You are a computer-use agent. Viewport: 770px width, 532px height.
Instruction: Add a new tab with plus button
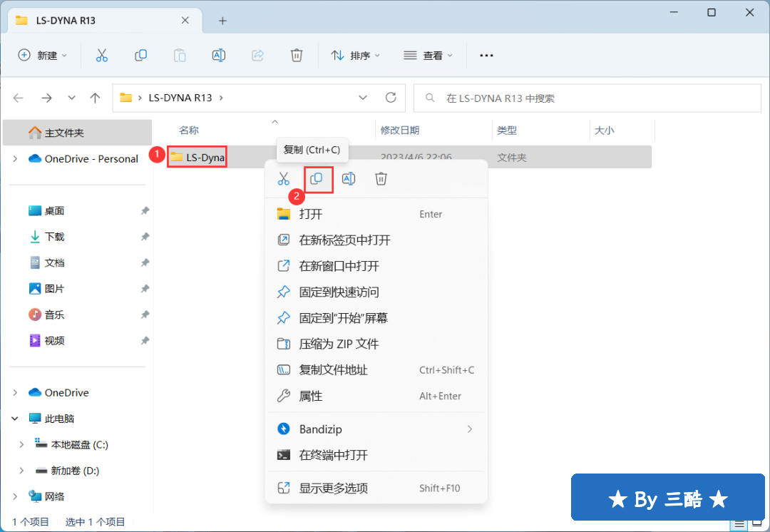tap(222, 21)
